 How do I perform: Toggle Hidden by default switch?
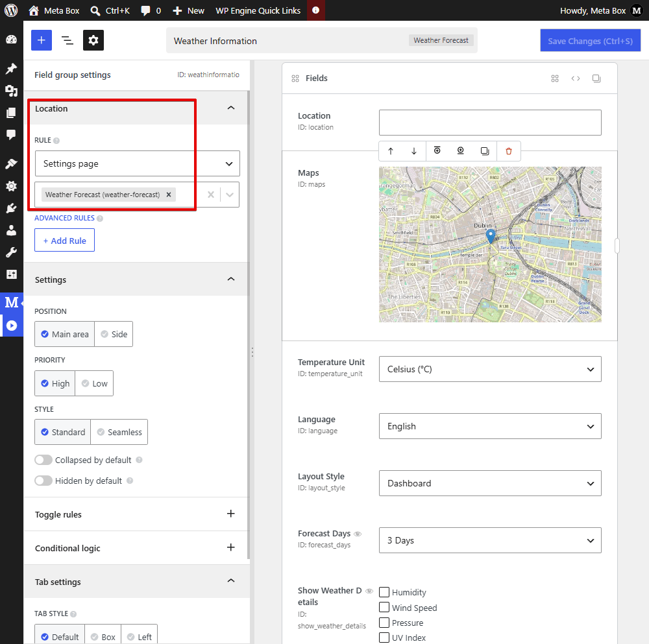(x=43, y=481)
